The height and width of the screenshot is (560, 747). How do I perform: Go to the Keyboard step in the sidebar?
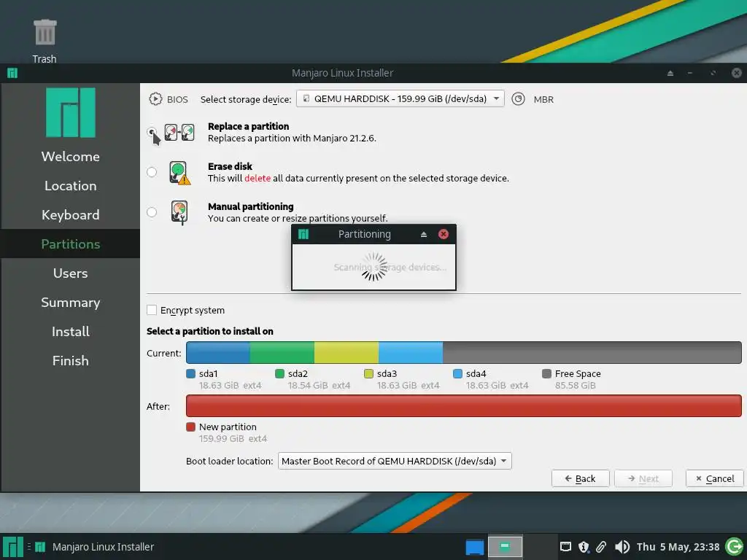(x=71, y=215)
